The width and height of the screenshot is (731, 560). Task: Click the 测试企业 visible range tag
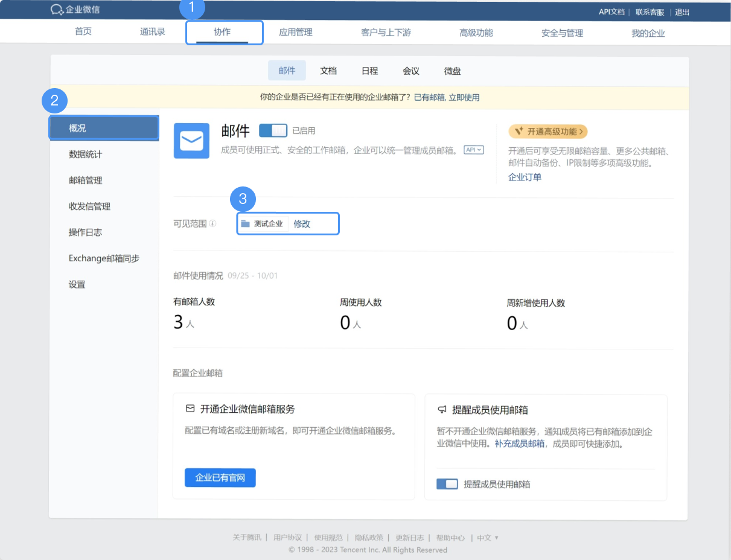[262, 224]
